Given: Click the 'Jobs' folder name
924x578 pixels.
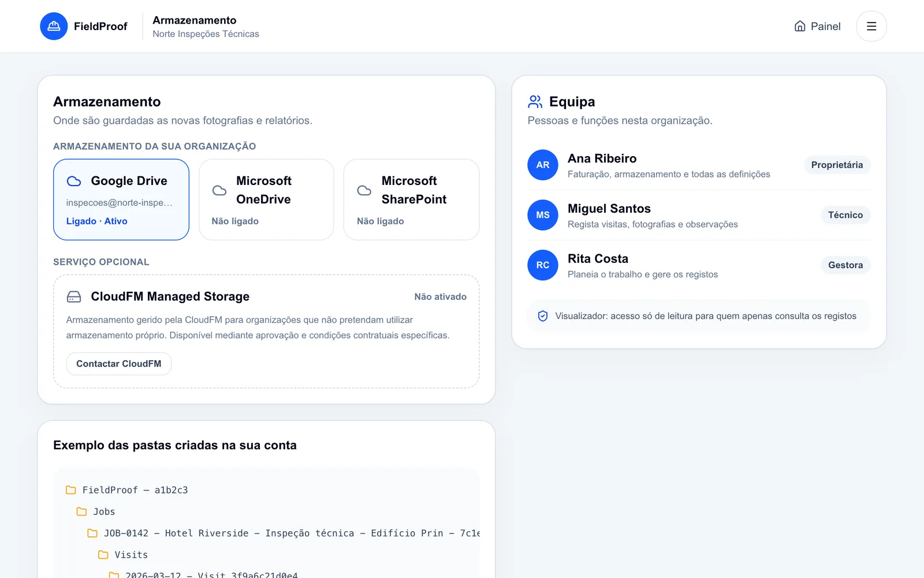Looking at the screenshot, I should 104,512.
